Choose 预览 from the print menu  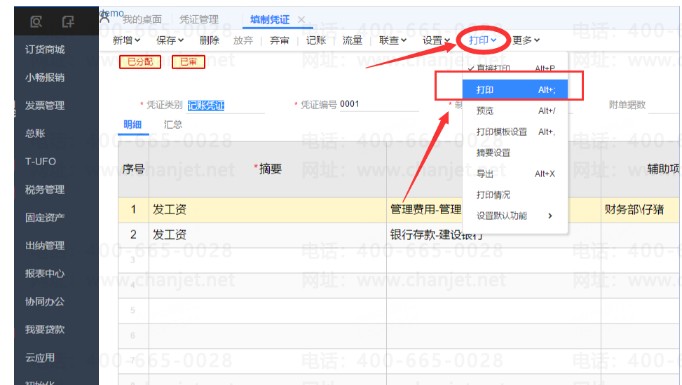pos(515,111)
